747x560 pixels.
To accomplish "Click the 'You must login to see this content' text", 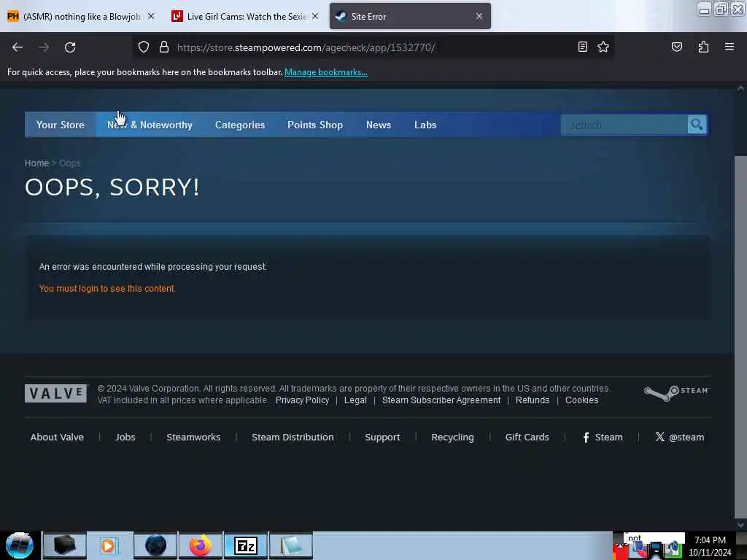I will coord(107,289).
